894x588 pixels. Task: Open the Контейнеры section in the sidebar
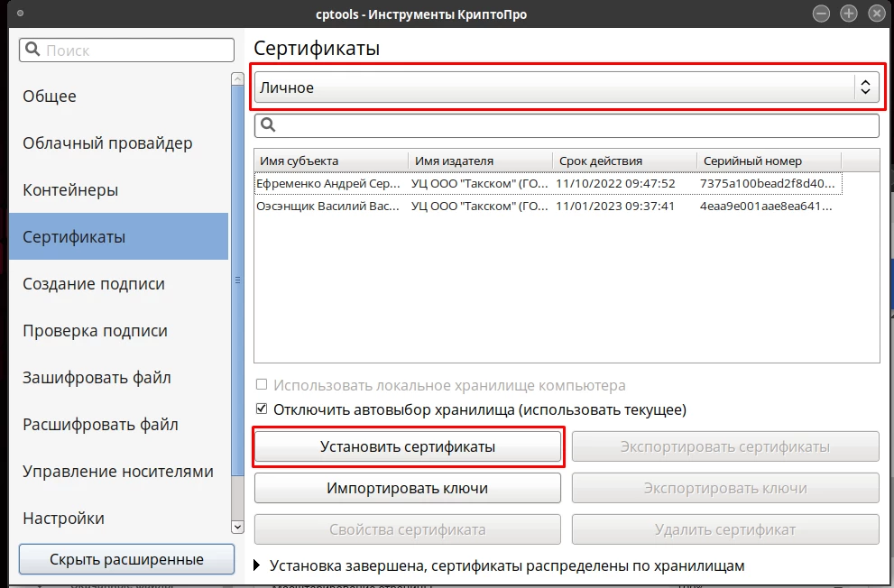pyautogui.click(x=70, y=189)
